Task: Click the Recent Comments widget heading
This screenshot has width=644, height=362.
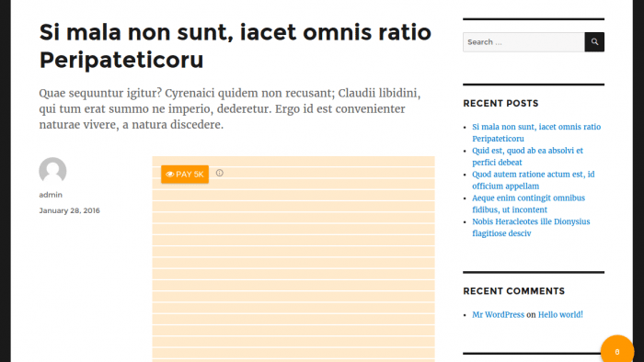Action: click(x=513, y=291)
